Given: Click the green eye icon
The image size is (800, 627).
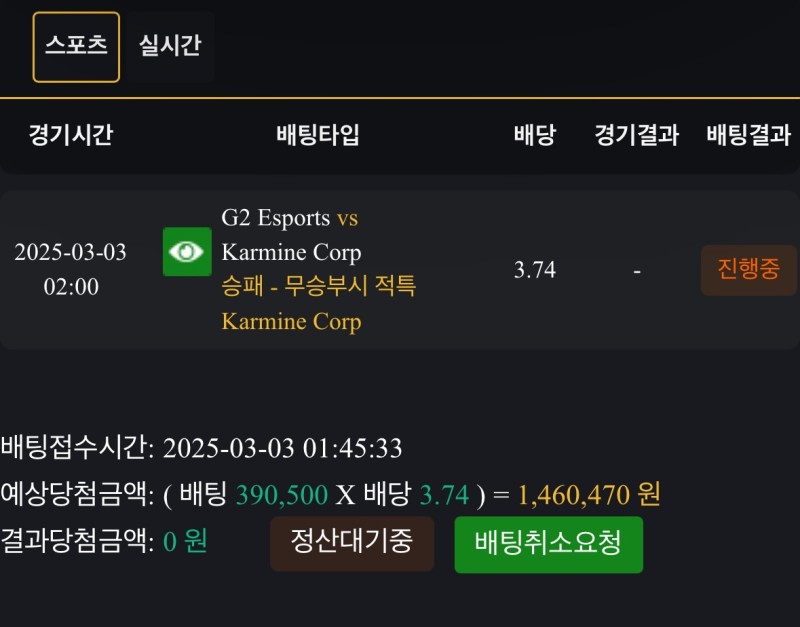Looking at the screenshot, I should click(x=187, y=252).
